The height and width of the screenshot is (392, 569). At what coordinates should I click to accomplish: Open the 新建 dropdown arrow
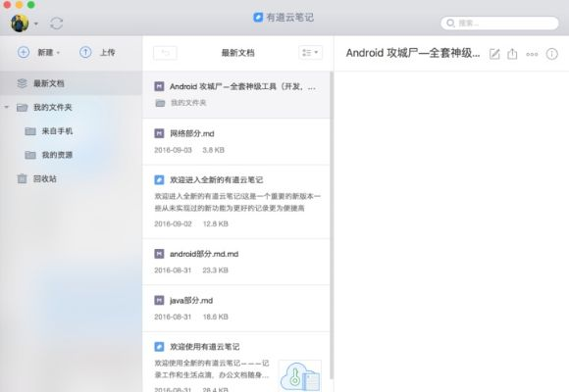[58, 53]
